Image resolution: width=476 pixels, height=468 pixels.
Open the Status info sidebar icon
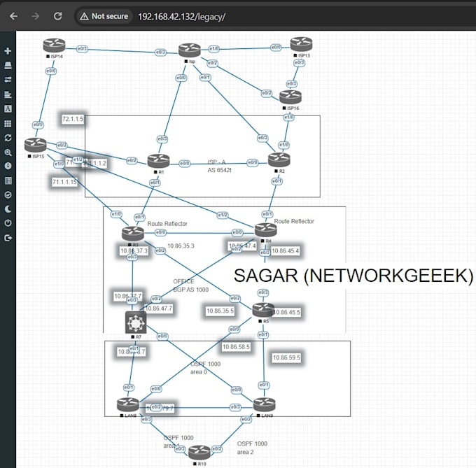pos(8,166)
